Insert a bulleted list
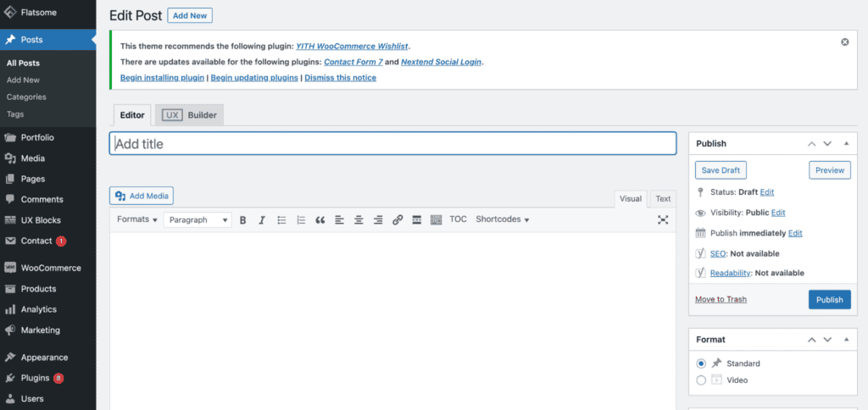The width and height of the screenshot is (868, 410). (281, 220)
